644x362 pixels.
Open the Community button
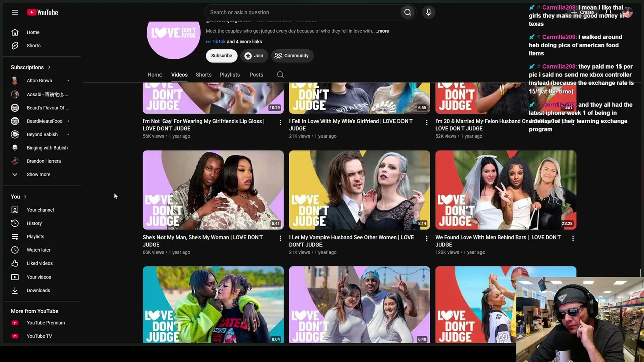click(x=292, y=56)
